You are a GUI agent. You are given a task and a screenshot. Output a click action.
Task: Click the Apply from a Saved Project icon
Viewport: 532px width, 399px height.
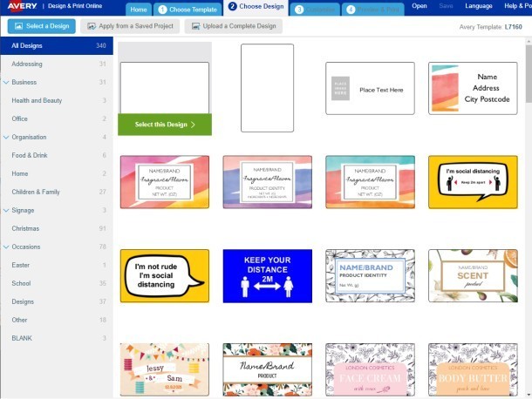pos(92,26)
